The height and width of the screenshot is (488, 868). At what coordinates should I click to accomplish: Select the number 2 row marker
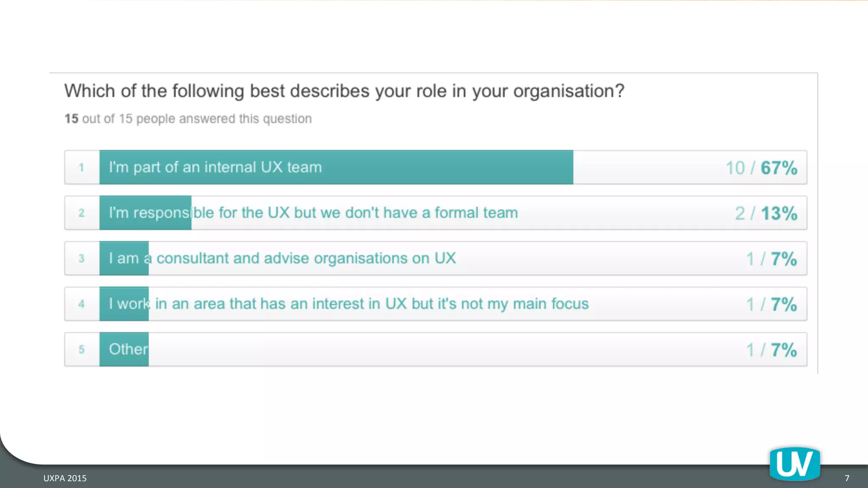[81, 213]
